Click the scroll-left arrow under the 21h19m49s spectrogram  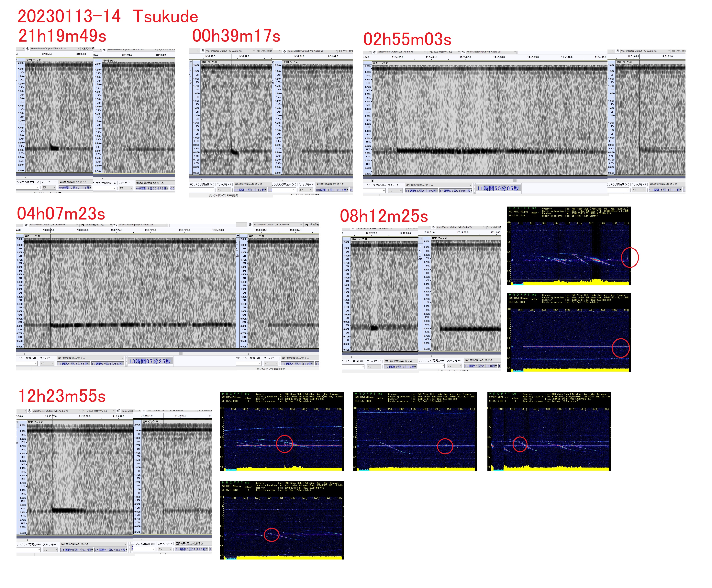pyautogui.click(x=26, y=177)
